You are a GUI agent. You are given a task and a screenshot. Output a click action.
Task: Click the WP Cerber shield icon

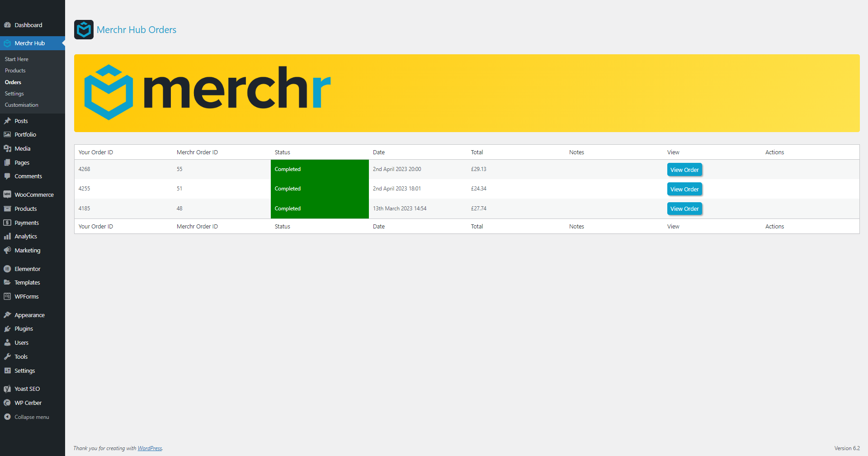tap(7, 403)
